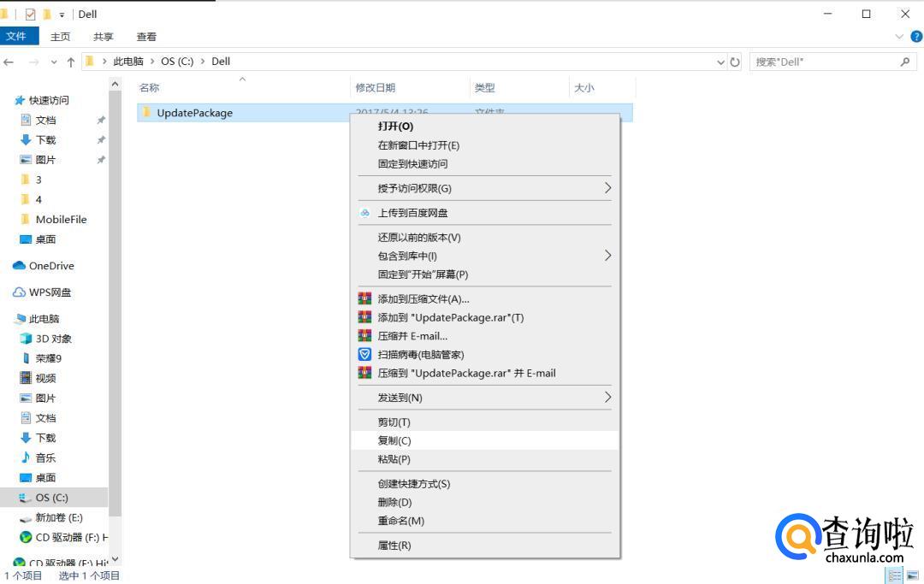Click sidebar scrollbar up arrow

pyautogui.click(x=115, y=84)
